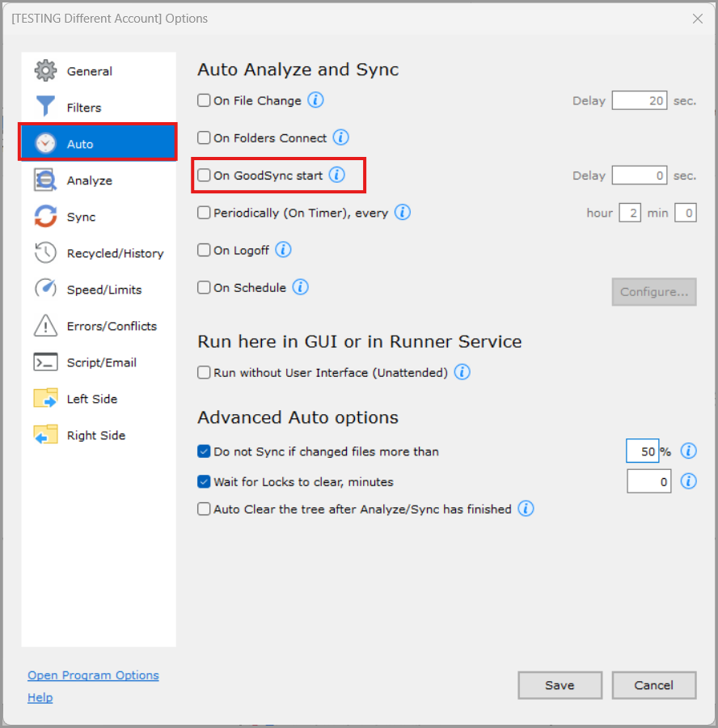Open Left Side settings
The width and height of the screenshot is (718, 728).
(99, 398)
